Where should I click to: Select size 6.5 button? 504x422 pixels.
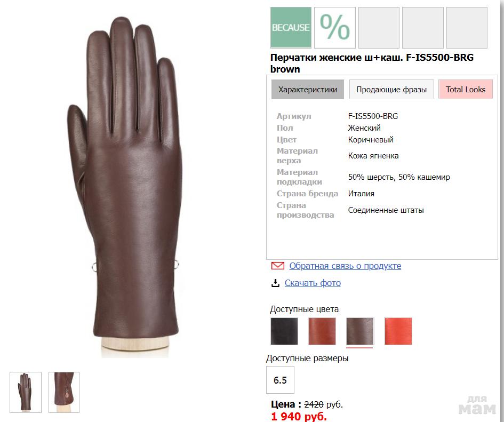[x=280, y=380]
